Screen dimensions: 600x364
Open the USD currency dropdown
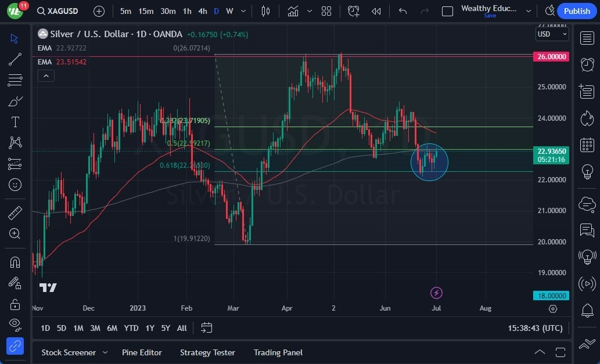(x=551, y=34)
